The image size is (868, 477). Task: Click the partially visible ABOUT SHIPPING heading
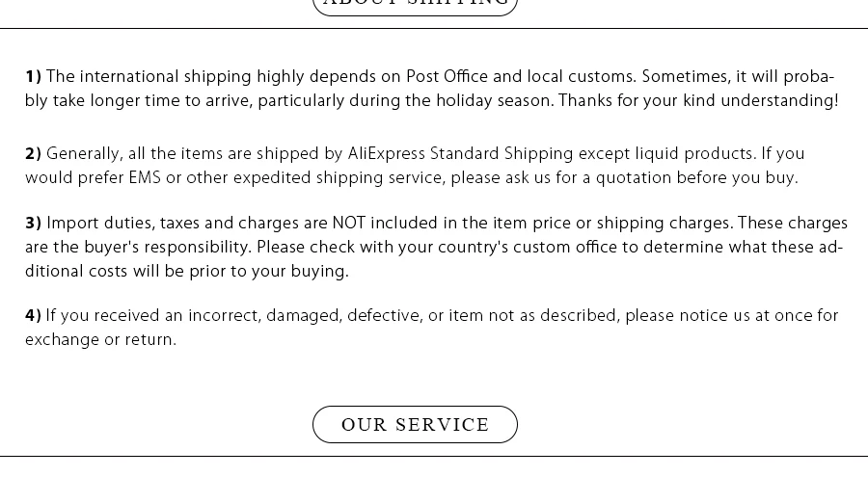[415, 6]
